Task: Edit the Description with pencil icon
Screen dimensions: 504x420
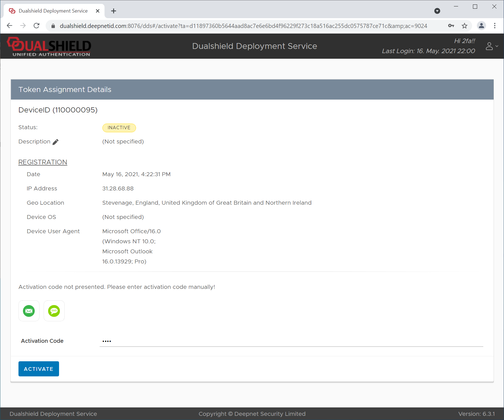Action: click(56, 142)
